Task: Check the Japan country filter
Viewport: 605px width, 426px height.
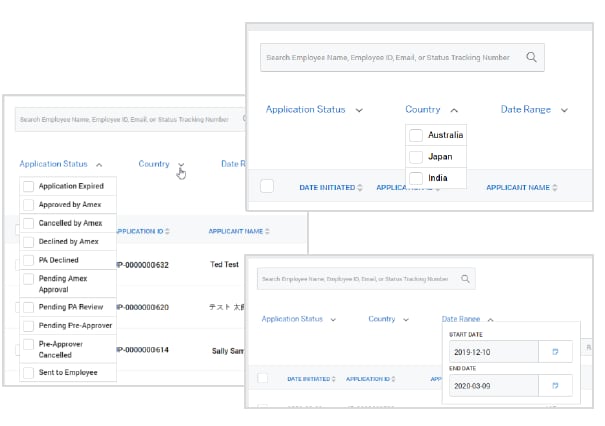Action: click(x=416, y=157)
